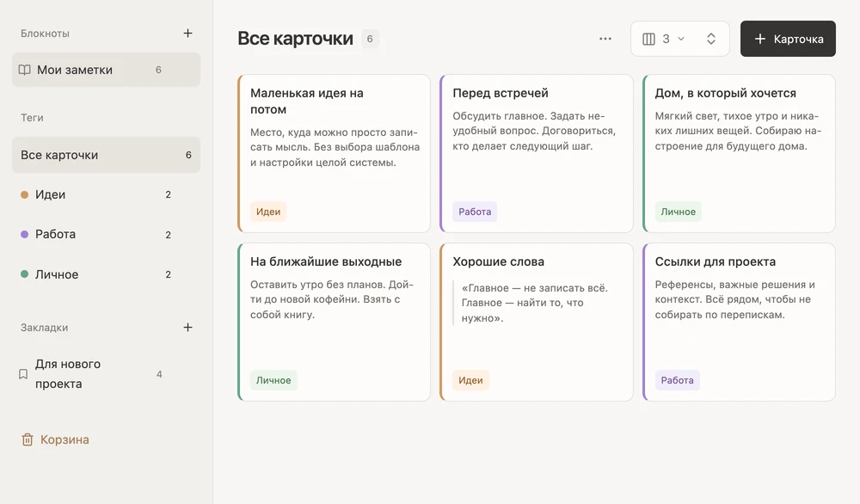Viewport: 860px width, 504px height.
Task: Open the column count dropdown chevron
Action: click(x=681, y=39)
